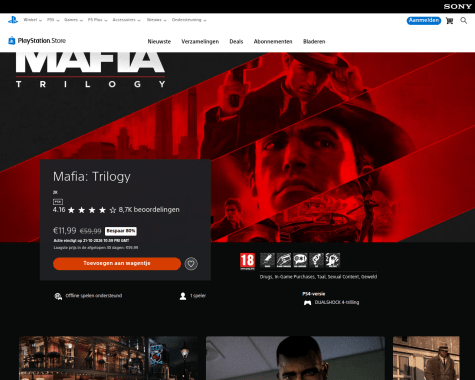Open the Verzamelingen store tab
The image size is (475, 380).
200,42
